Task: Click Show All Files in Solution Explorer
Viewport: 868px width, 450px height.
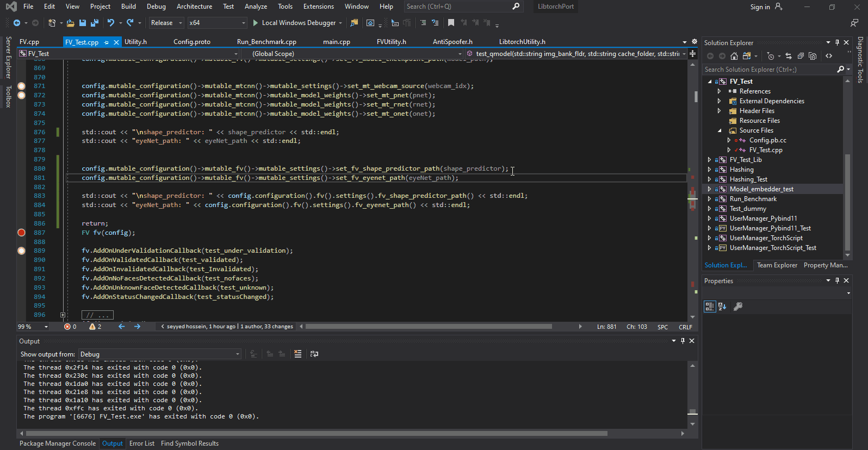Action: tap(813, 56)
